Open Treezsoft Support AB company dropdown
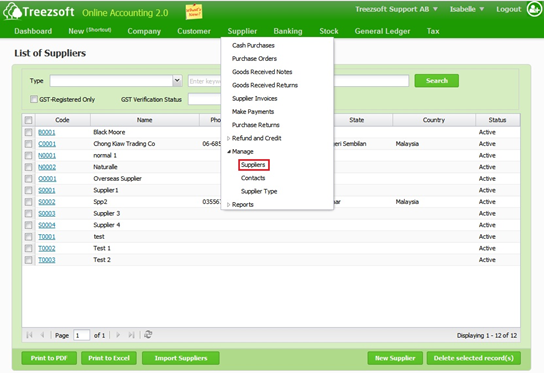The height and width of the screenshot is (373, 544). coord(396,9)
